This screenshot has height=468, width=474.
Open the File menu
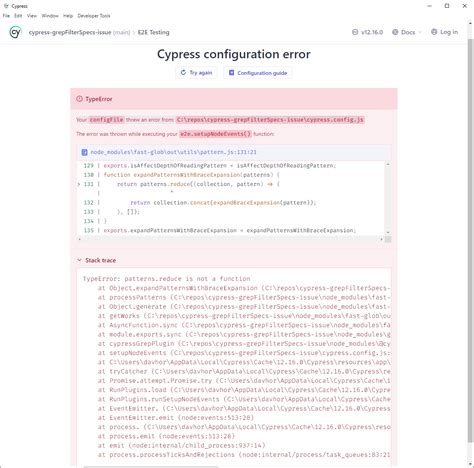[6, 16]
